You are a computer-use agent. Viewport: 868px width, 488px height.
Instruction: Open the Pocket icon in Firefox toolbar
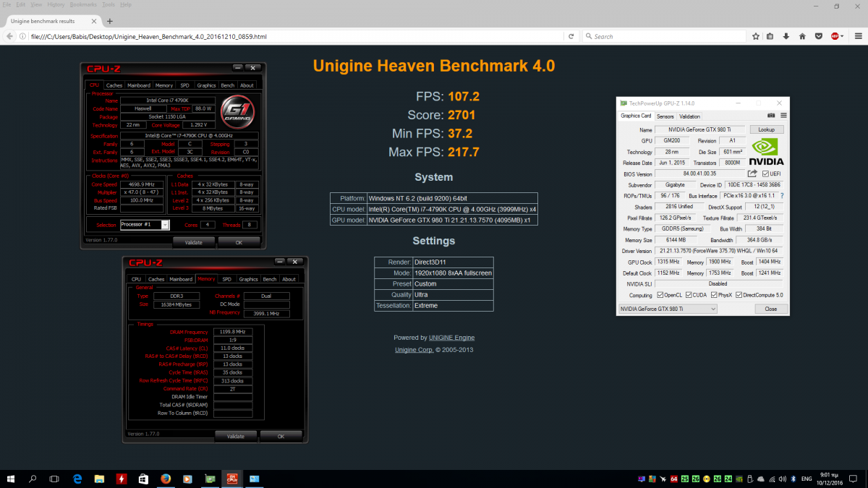pyautogui.click(x=818, y=36)
